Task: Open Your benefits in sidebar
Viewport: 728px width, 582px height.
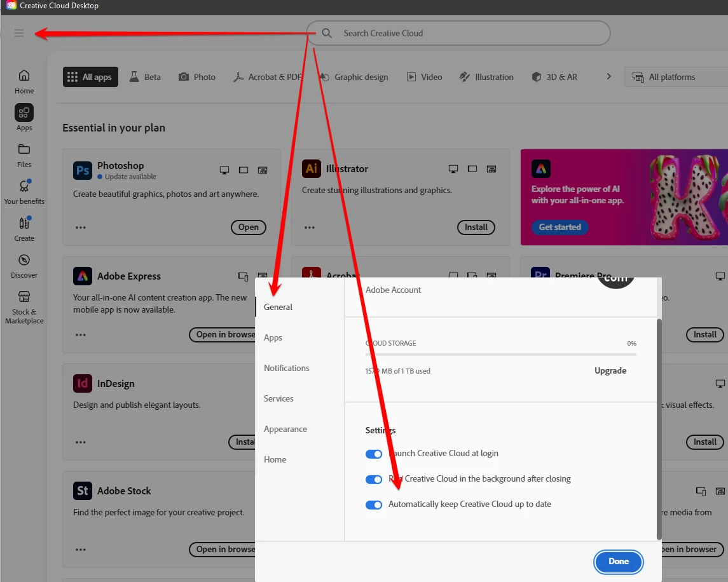Action: [x=24, y=192]
